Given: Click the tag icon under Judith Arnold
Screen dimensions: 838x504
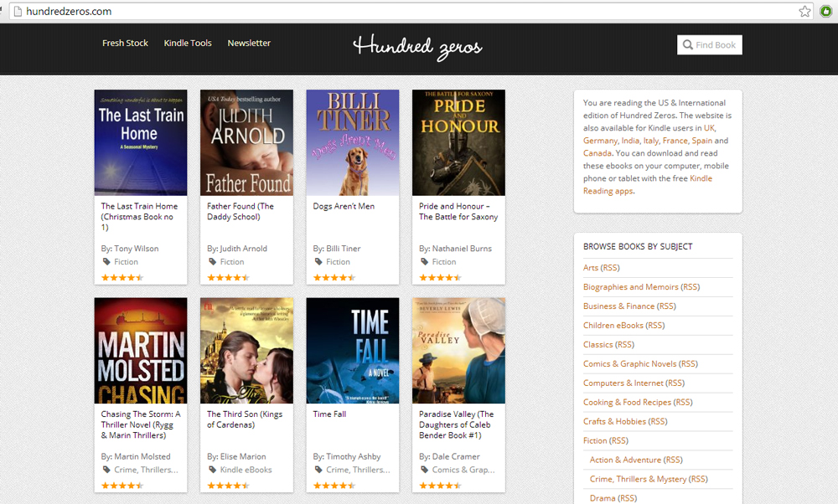Looking at the screenshot, I should (x=212, y=261).
